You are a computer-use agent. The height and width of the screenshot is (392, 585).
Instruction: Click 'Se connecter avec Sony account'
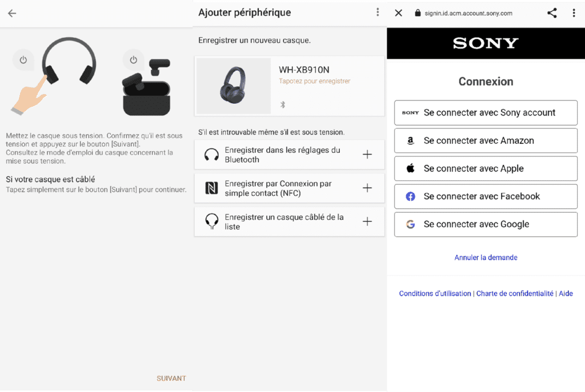coord(486,112)
